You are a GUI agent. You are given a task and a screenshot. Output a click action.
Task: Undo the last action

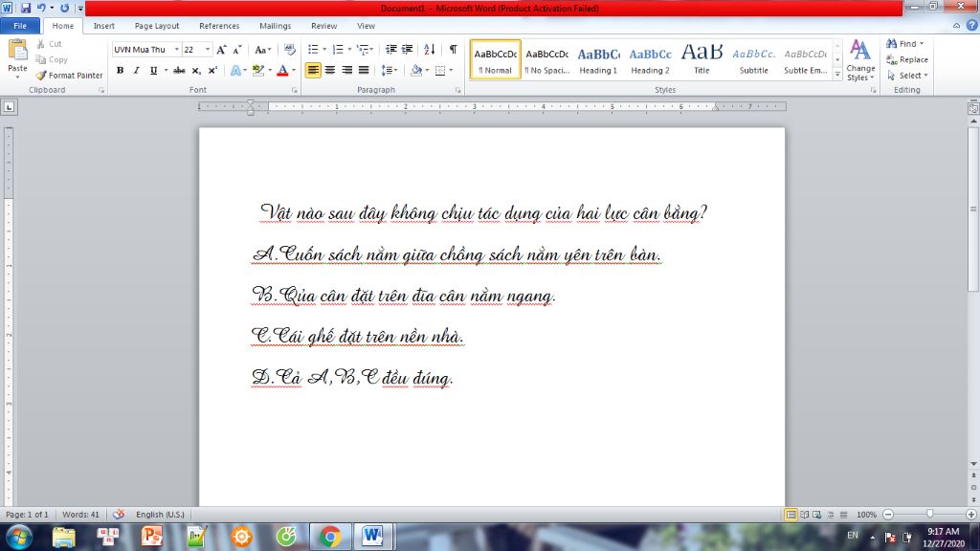point(41,8)
